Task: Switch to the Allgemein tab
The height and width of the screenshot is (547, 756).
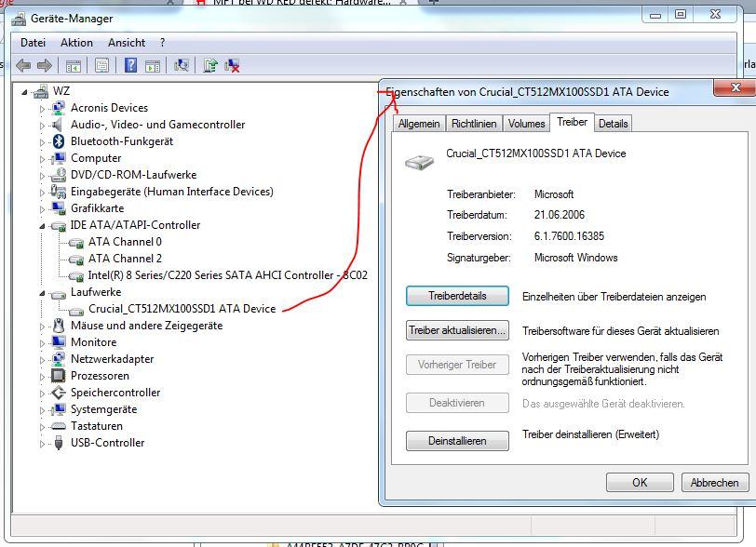Action: pos(419,124)
